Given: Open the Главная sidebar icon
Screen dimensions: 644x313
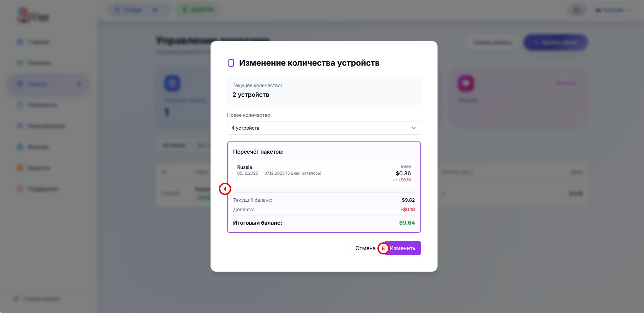Looking at the screenshot, I should tap(20, 42).
